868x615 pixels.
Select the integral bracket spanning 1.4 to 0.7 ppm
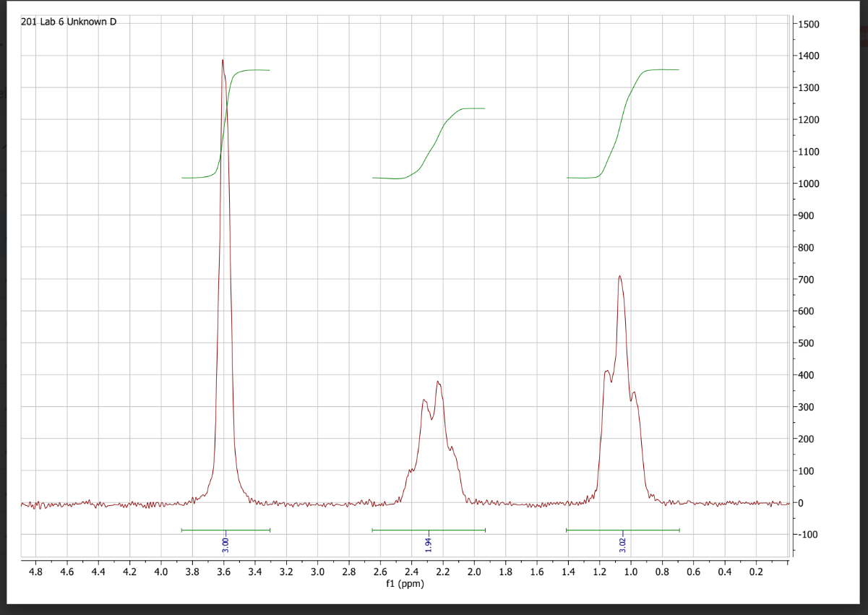[622, 529]
